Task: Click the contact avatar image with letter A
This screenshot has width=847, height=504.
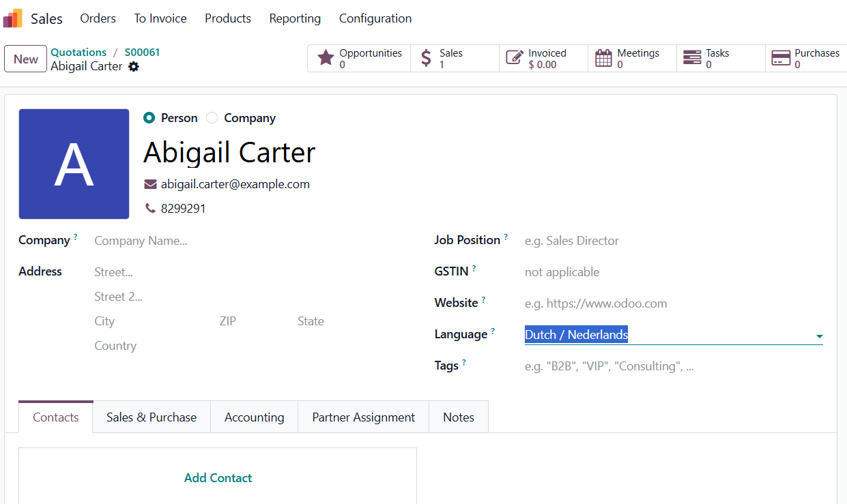Action: point(74,164)
